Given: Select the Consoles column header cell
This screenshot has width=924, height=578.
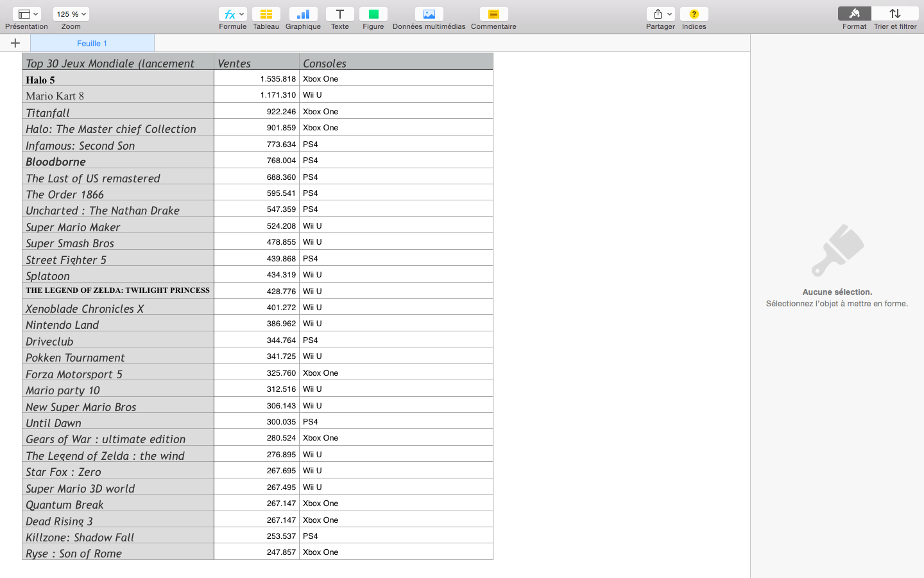Looking at the screenshot, I should coord(396,62).
